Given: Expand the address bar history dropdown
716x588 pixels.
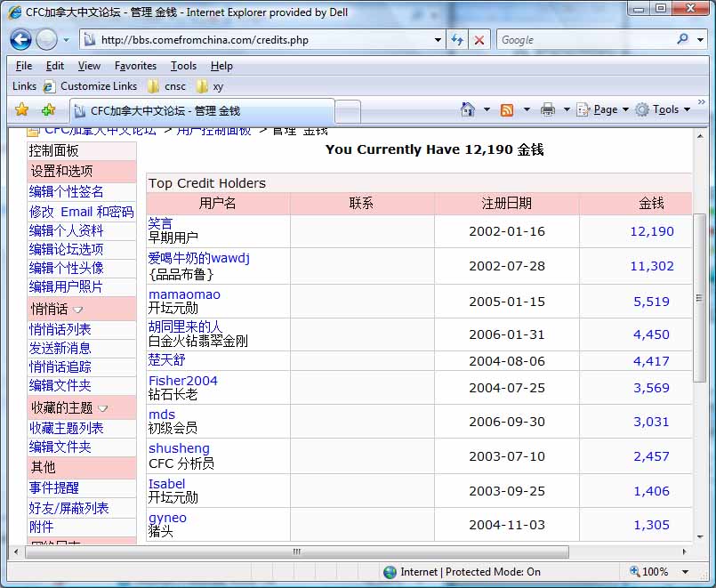Looking at the screenshot, I should [x=438, y=40].
